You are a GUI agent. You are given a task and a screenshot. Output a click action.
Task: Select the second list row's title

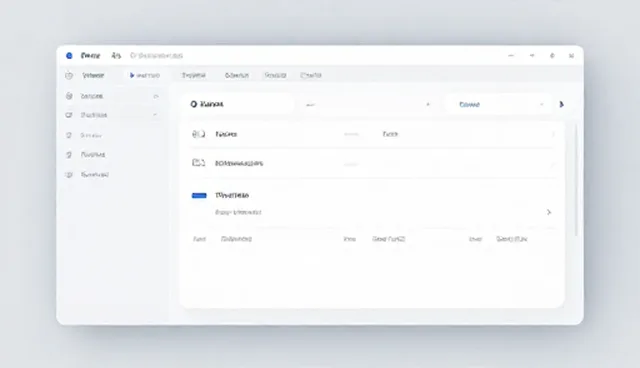(x=239, y=163)
